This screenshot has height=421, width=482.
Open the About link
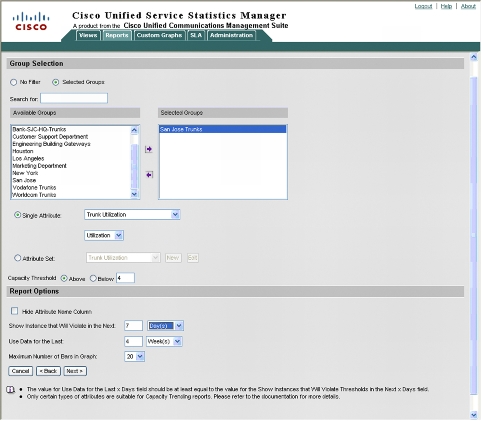pos(468,6)
